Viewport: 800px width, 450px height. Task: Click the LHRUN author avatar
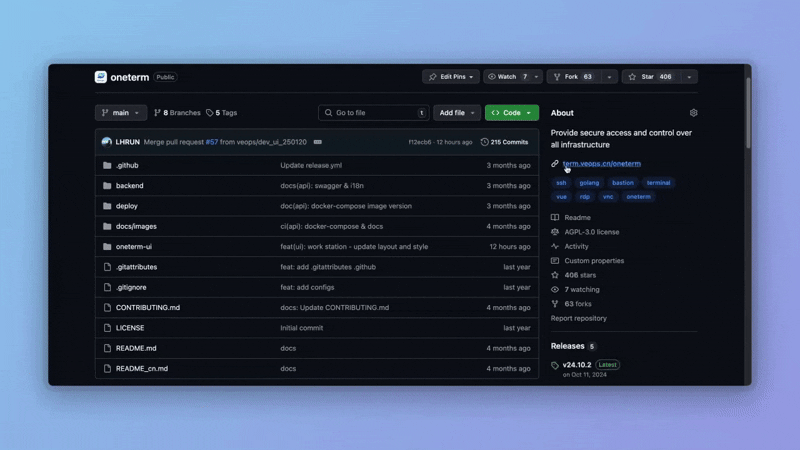[x=107, y=142]
